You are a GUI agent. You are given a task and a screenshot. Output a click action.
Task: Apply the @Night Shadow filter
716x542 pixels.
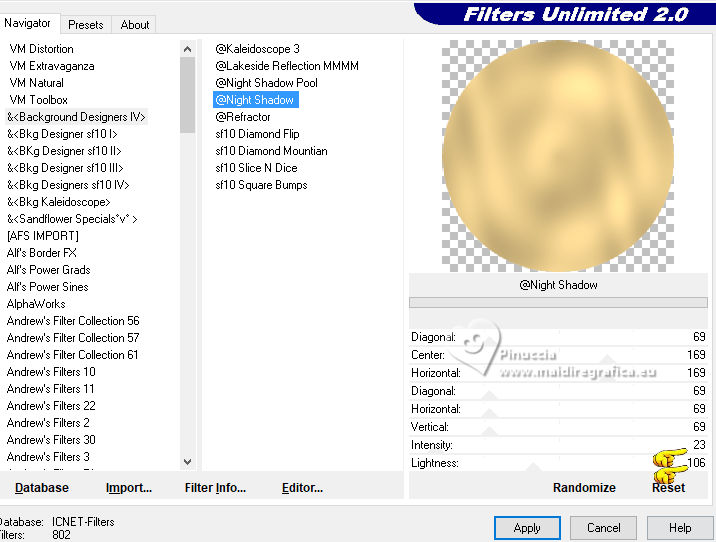tap(527, 528)
